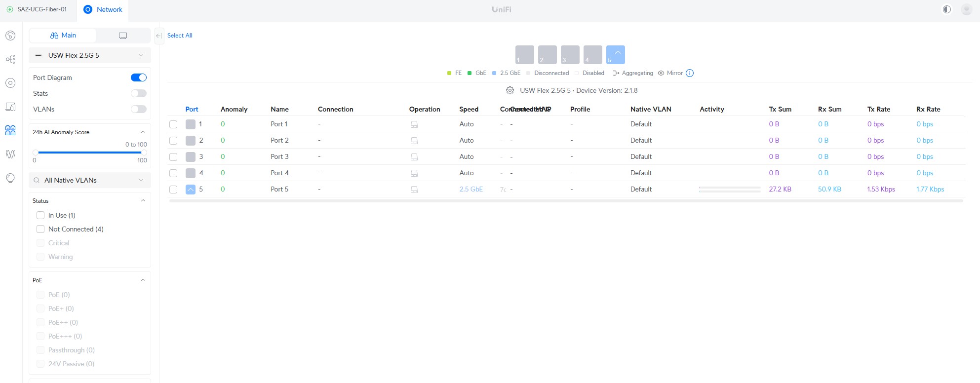Click the legend info icon beside Mirror

tap(690, 73)
